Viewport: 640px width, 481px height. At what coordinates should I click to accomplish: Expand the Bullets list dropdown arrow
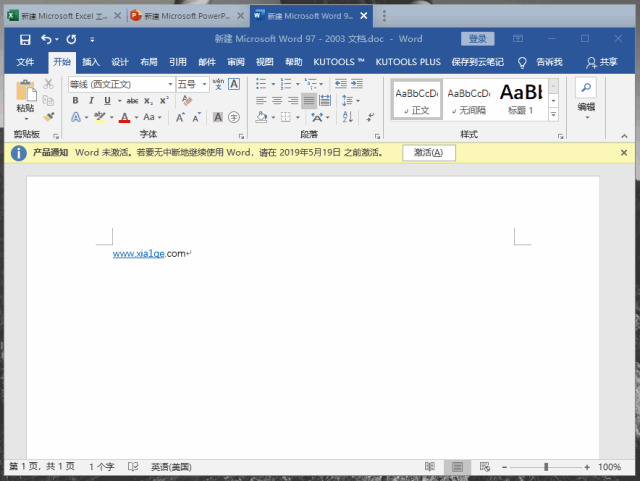(273, 84)
